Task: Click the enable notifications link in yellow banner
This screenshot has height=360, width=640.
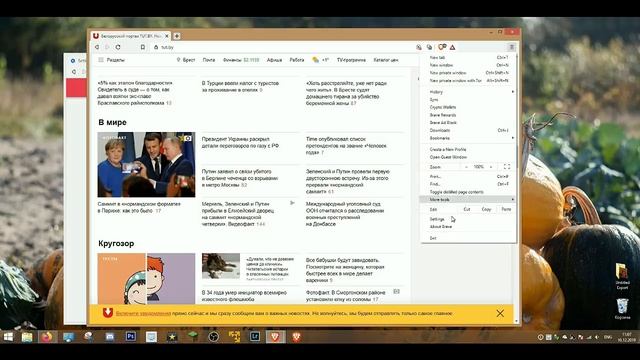Action: [x=143, y=313]
